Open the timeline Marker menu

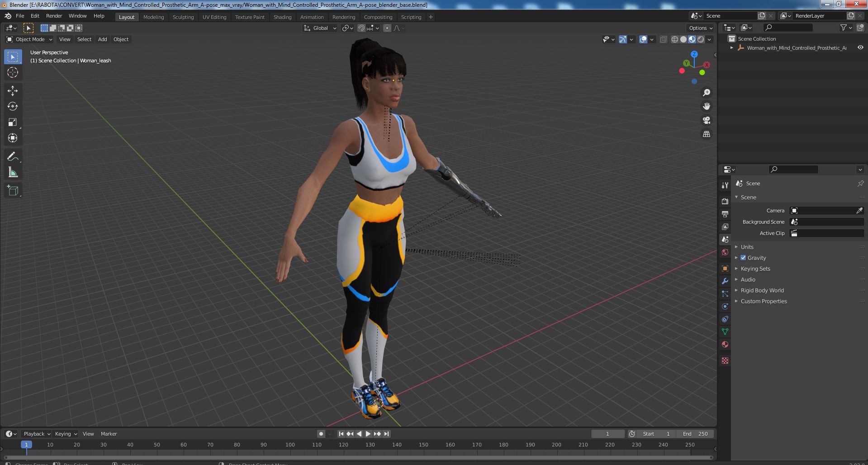pos(109,434)
